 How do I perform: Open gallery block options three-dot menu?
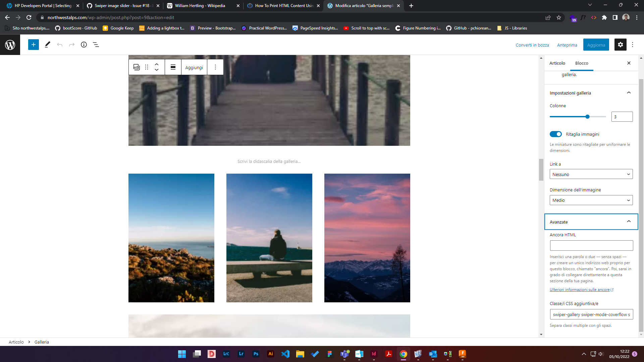[x=215, y=67]
